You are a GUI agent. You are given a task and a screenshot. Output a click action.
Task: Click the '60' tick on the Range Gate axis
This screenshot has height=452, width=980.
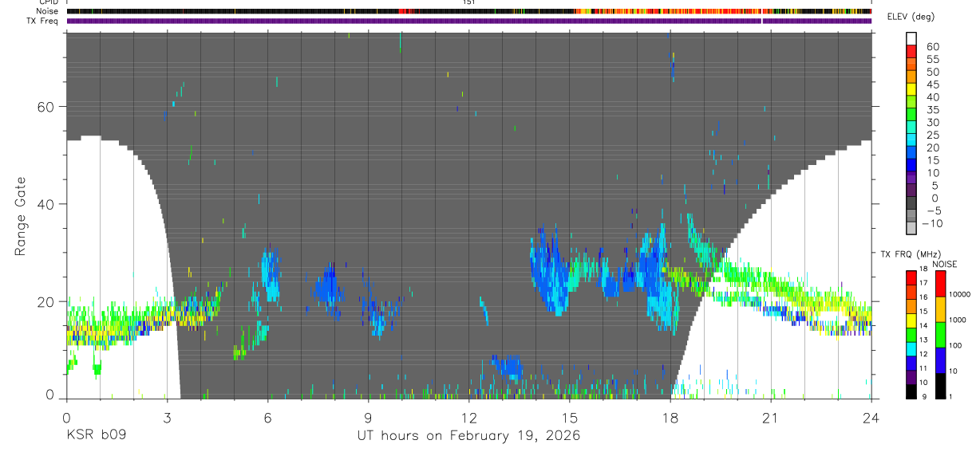45,107
